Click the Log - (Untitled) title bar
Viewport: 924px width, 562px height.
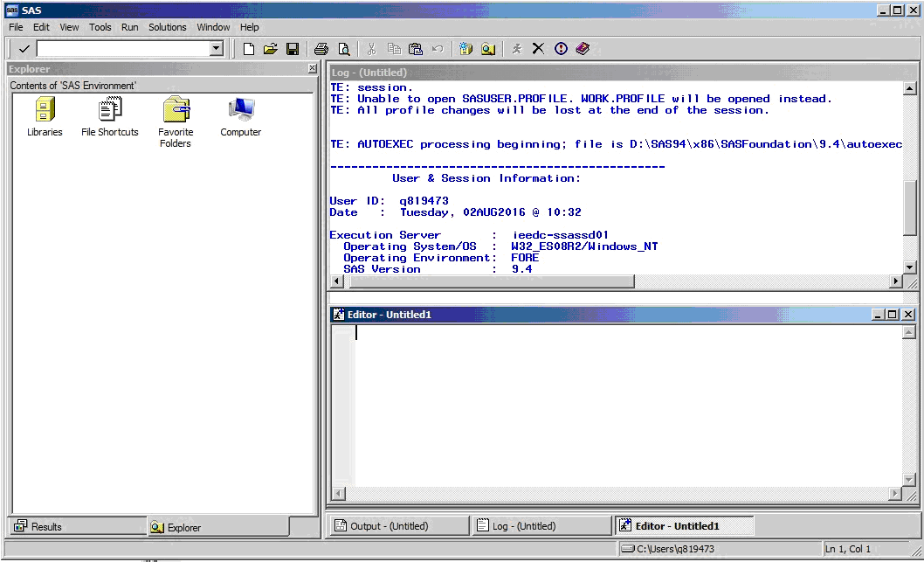click(623, 72)
